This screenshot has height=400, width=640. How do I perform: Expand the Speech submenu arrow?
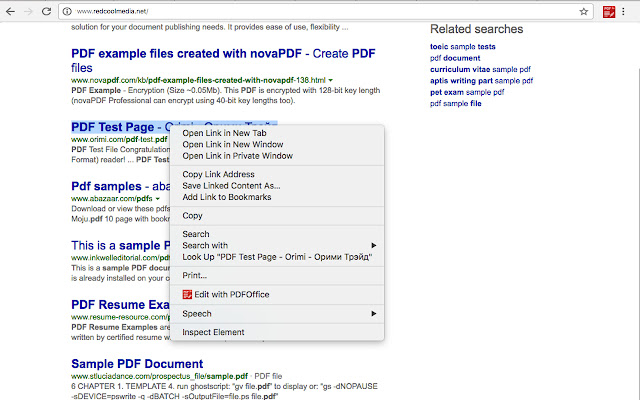[x=373, y=313]
